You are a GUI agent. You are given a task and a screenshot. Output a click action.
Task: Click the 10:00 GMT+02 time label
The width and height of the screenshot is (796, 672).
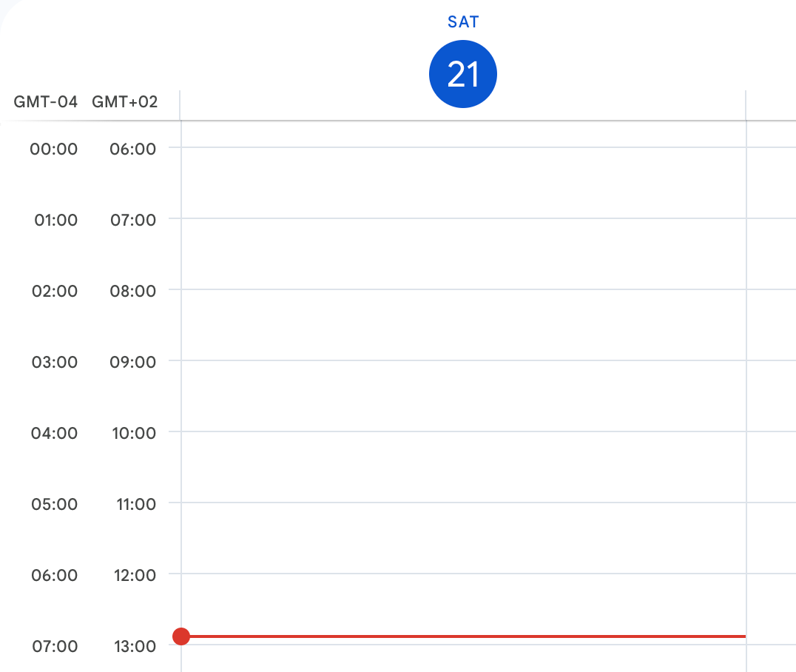point(134,433)
